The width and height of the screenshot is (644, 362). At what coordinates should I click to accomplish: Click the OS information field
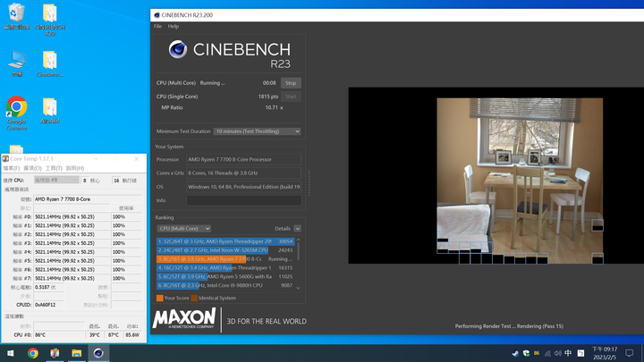(244, 187)
